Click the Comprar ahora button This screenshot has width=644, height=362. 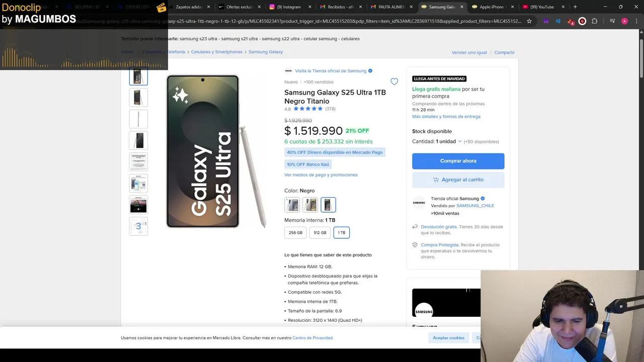pos(458,161)
